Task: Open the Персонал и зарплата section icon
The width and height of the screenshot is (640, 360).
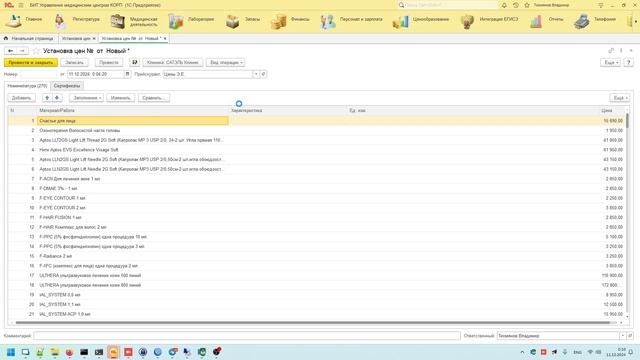Action: [x=328, y=21]
